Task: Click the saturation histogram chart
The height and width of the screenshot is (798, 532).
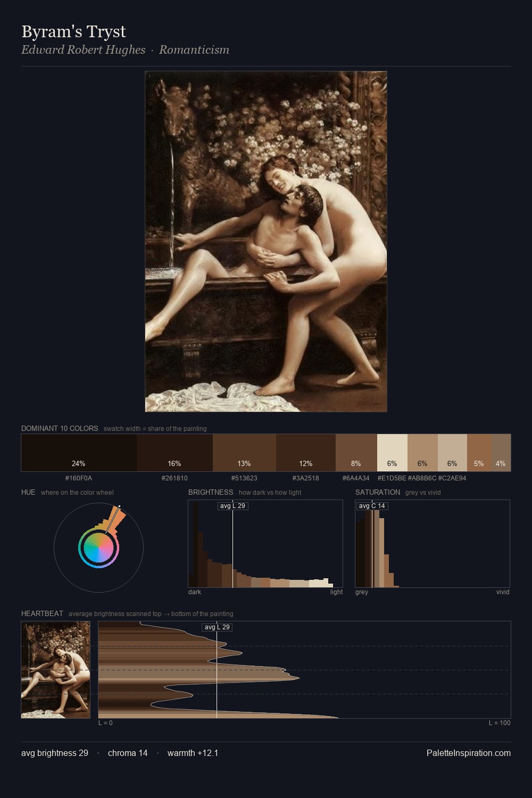Action: click(x=433, y=544)
